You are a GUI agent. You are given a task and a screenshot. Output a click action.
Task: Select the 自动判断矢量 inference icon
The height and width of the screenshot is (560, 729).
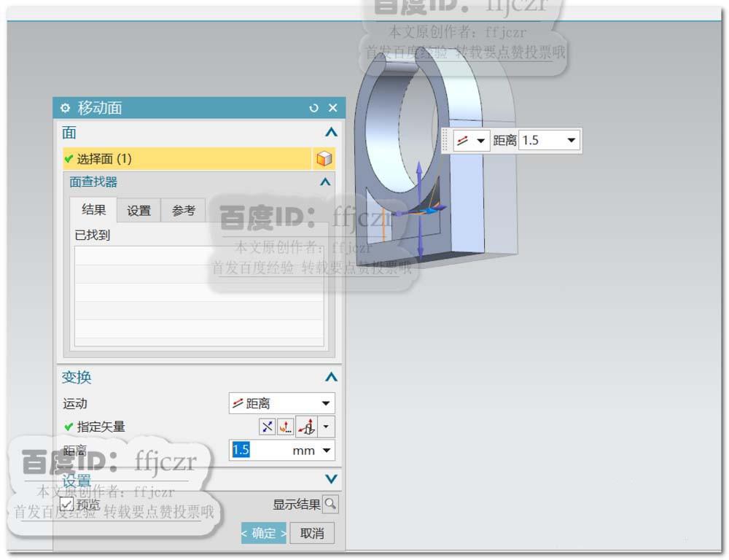(266, 427)
